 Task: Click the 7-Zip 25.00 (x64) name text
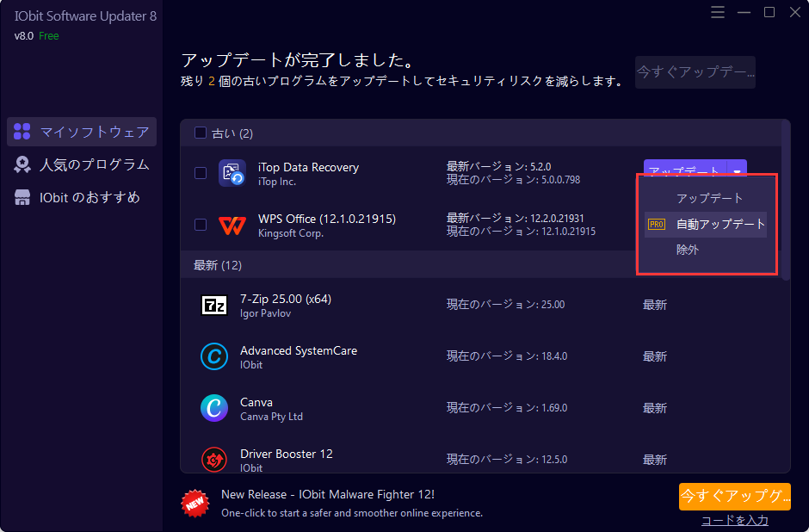click(286, 299)
